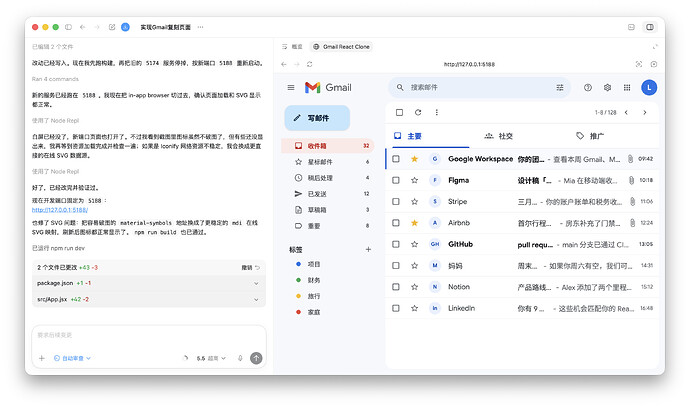This screenshot has width=690, height=408.
Task: Click screenshot icon in browser address bar
Action: (639, 64)
